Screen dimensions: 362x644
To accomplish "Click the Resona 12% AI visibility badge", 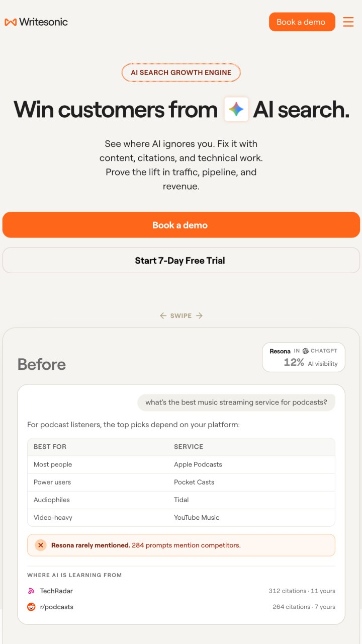I will click(x=304, y=357).
